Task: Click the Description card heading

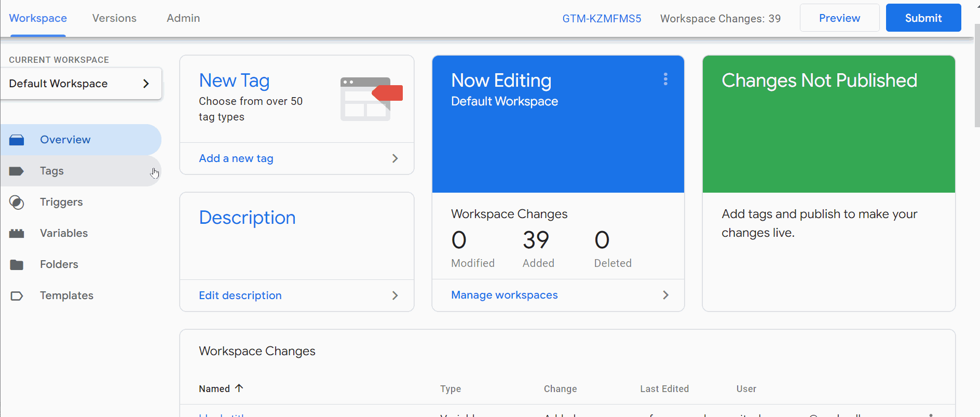Action: pos(247,218)
